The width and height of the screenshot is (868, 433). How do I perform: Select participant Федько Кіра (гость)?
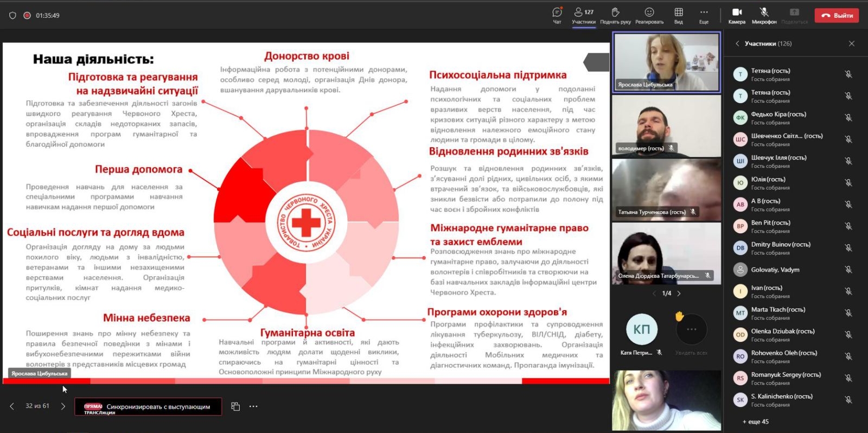[x=792, y=118]
